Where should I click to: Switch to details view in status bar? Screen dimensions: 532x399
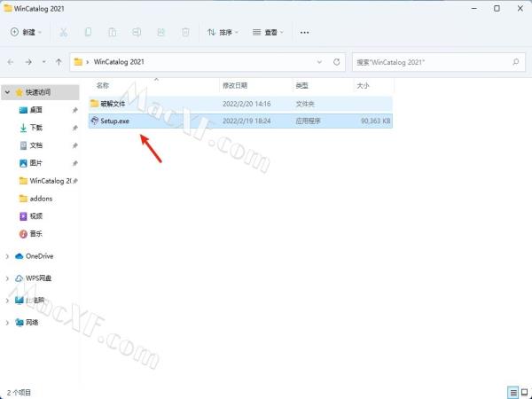[513, 393]
